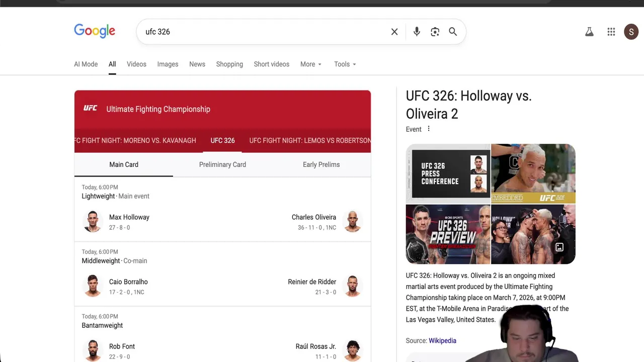Open the Google apps grid icon
Screen dimensions: 644x362
611,32
